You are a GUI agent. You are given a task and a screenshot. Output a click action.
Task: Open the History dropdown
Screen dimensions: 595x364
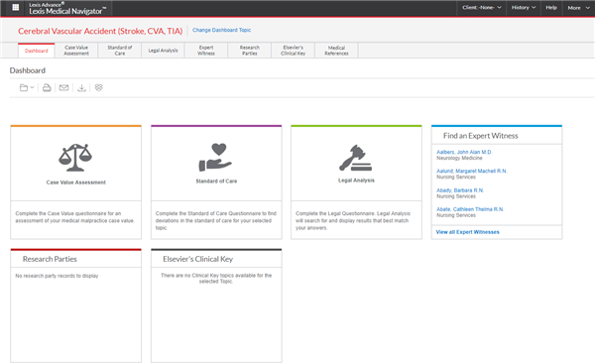click(524, 8)
